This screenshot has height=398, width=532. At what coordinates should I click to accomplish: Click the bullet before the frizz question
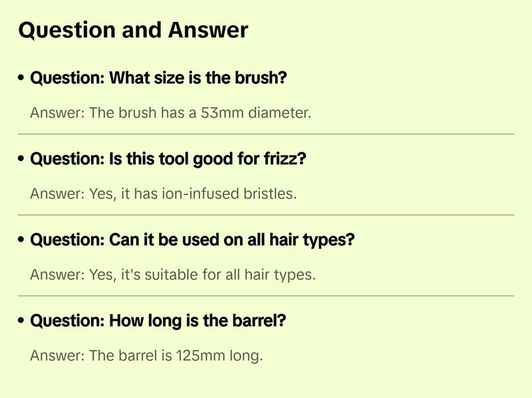pos(22,160)
